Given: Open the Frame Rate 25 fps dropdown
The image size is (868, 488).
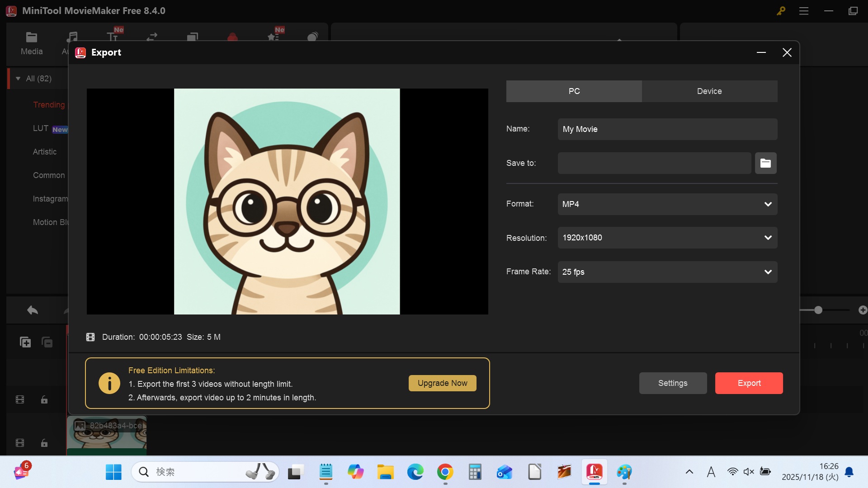Looking at the screenshot, I should tap(667, 272).
